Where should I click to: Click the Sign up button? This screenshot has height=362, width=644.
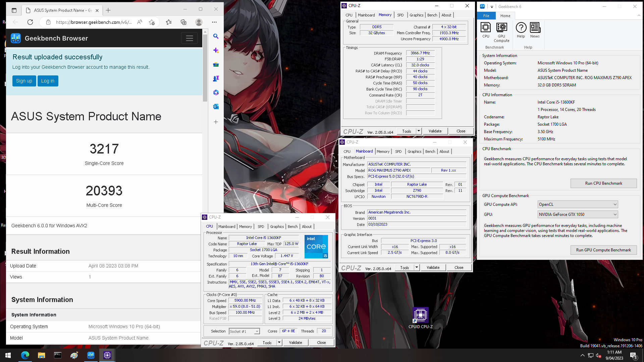click(x=24, y=81)
